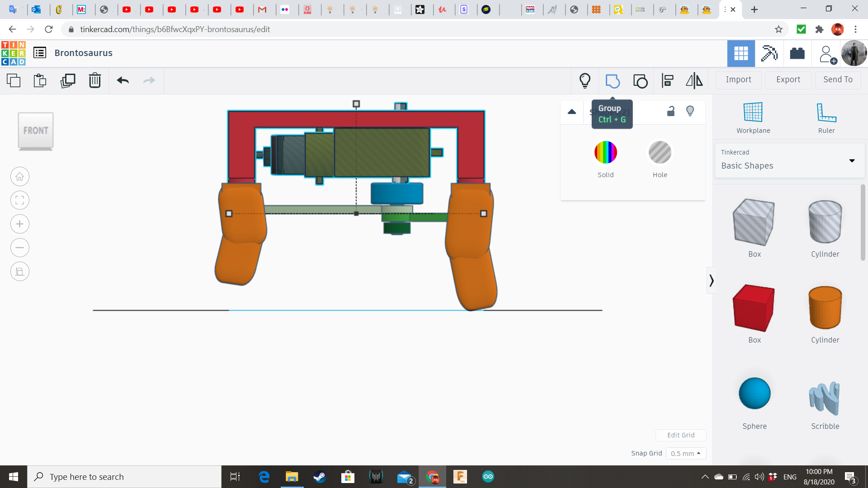The width and height of the screenshot is (868, 488).
Task: Delete the selected shapes with trash icon
Action: (94, 81)
